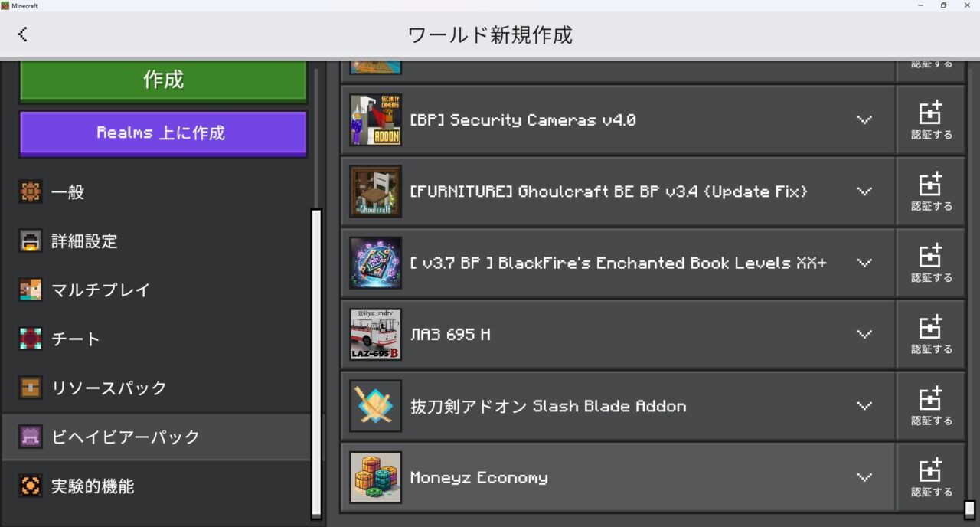980x527 pixels.
Task: Click the [BP] Security Cameras v4.0 title
Action: point(523,120)
